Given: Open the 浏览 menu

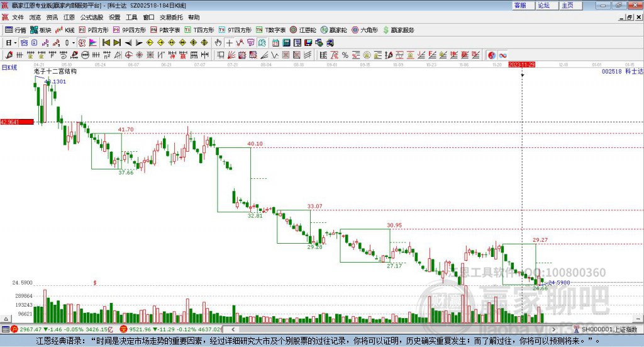Looking at the screenshot, I should [x=35, y=17].
